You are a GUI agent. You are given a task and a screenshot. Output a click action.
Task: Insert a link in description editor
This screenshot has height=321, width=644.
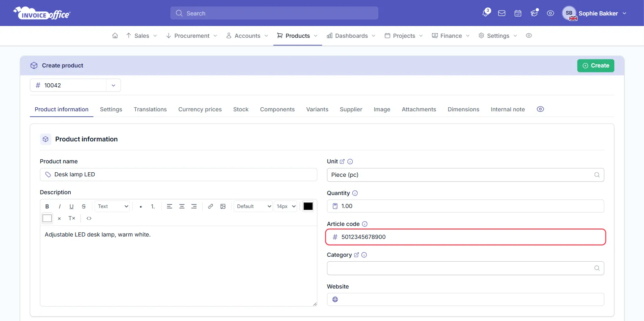point(210,206)
